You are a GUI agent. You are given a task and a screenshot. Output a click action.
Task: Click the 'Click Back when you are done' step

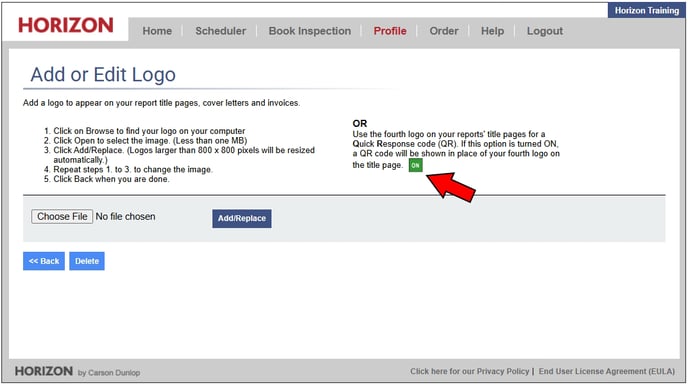(111, 179)
